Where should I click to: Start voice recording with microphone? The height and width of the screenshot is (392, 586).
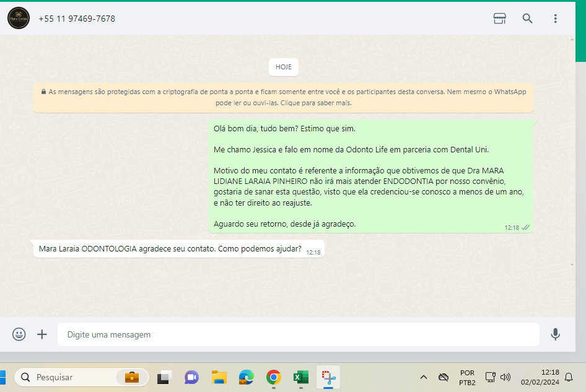pos(556,334)
